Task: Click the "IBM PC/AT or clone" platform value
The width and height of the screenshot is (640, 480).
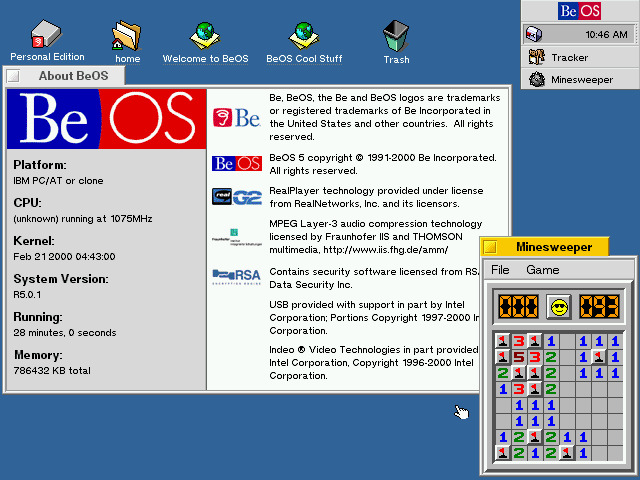Action: (58, 181)
